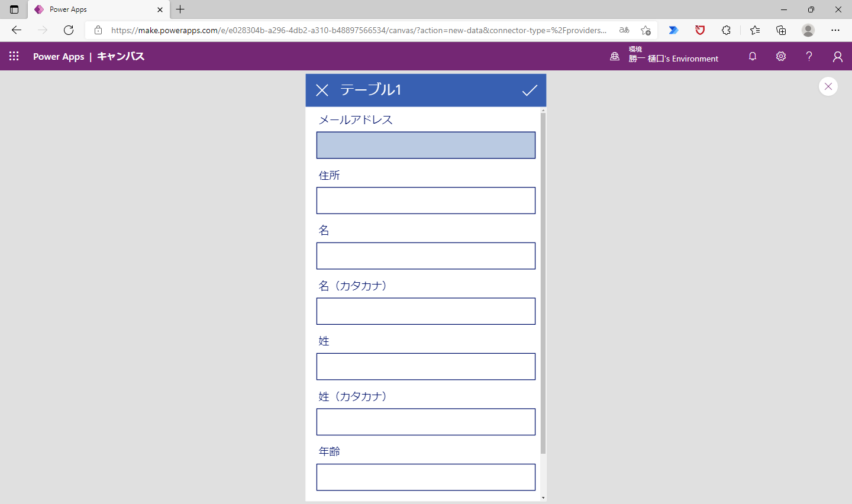Click the scrollbar down arrow in form
Viewport: 852px width, 504px height.
(x=543, y=498)
